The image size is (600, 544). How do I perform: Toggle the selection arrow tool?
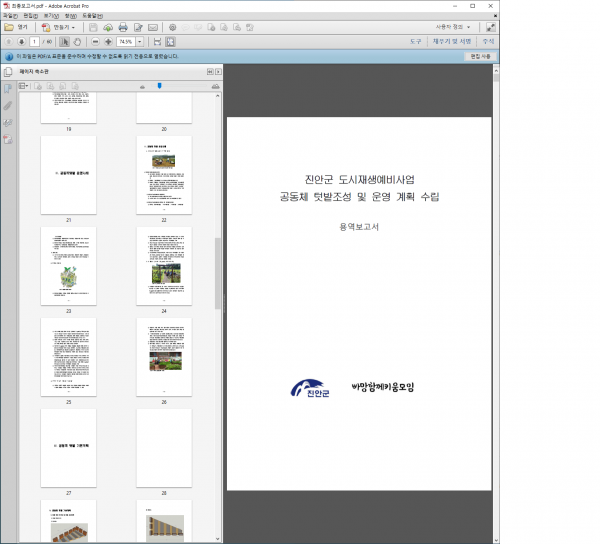click(64, 42)
